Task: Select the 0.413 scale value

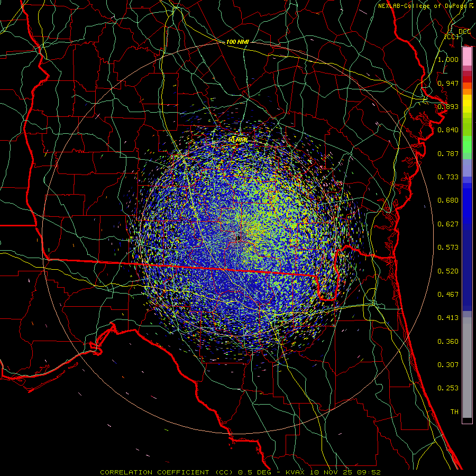Action: click(x=448, y=318)
